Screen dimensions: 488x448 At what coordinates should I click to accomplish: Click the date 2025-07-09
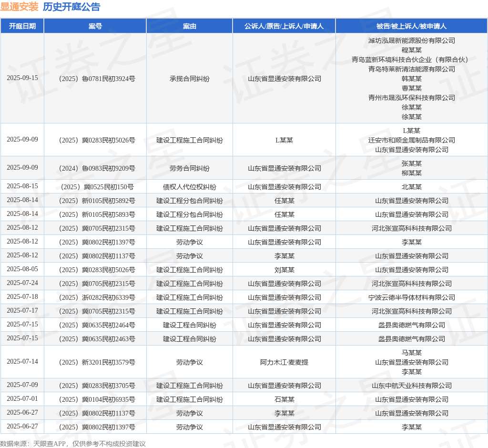tap(22, 385)
